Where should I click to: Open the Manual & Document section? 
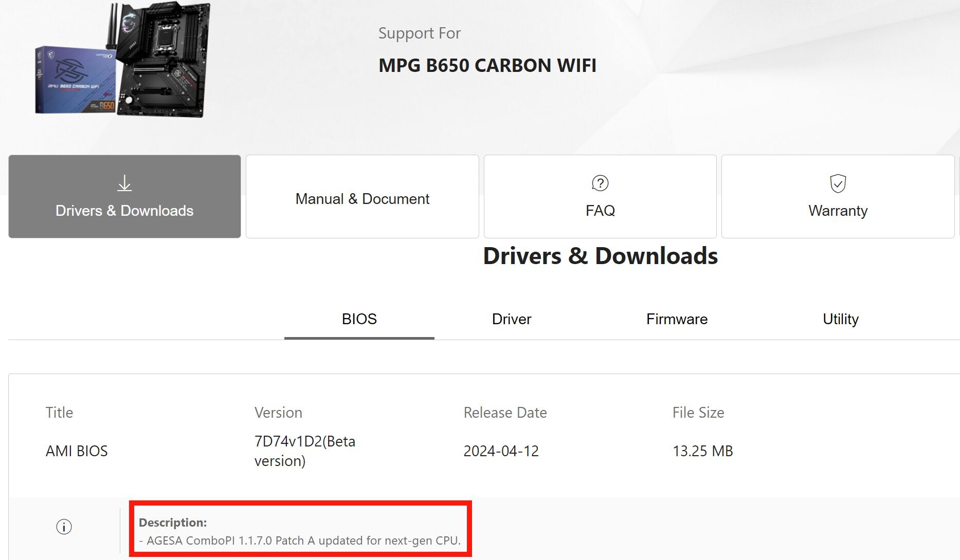pos(363,196)
